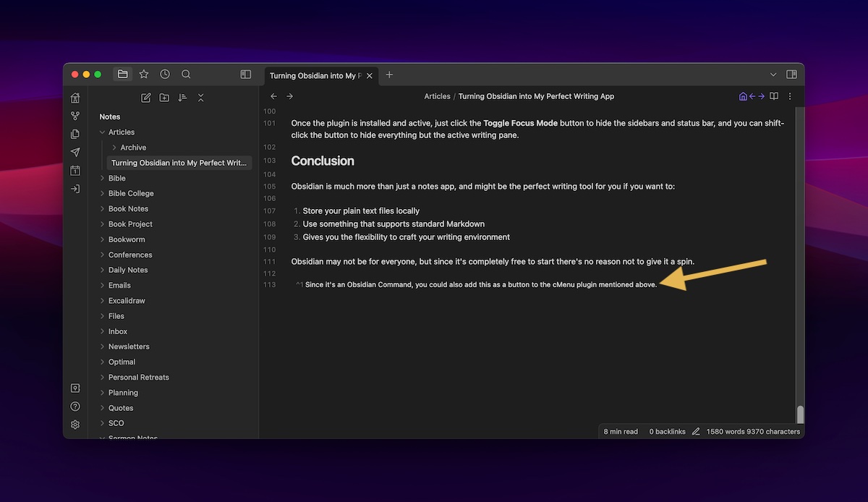Click the 1580 words 9370 characters count

[x=753, y=432]
